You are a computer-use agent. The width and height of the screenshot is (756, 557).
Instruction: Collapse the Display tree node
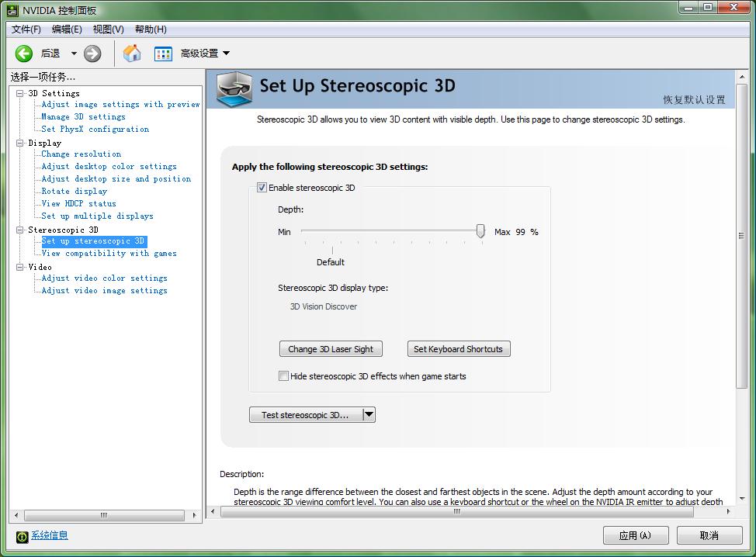[x=19, y=143]
